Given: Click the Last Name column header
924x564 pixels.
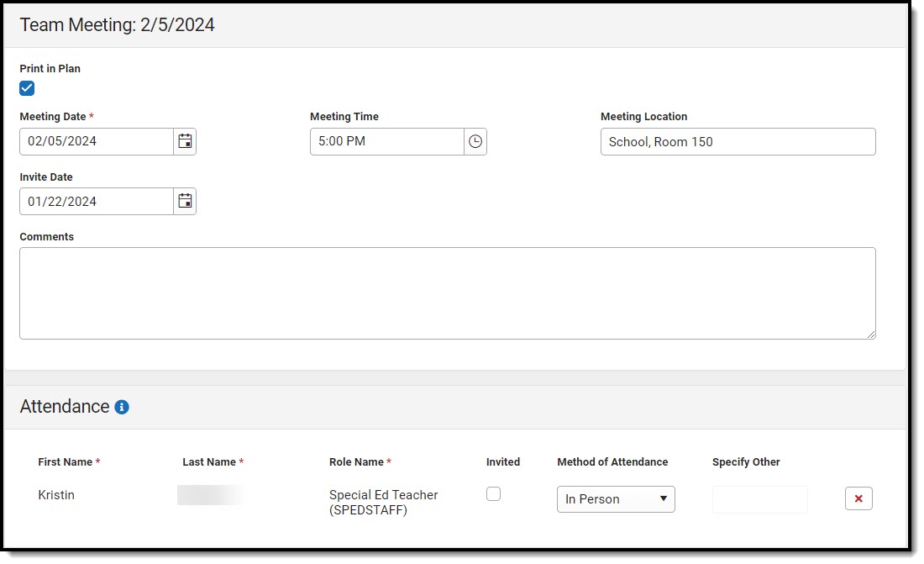Looking at the screenshot, I should click(209, 462).
